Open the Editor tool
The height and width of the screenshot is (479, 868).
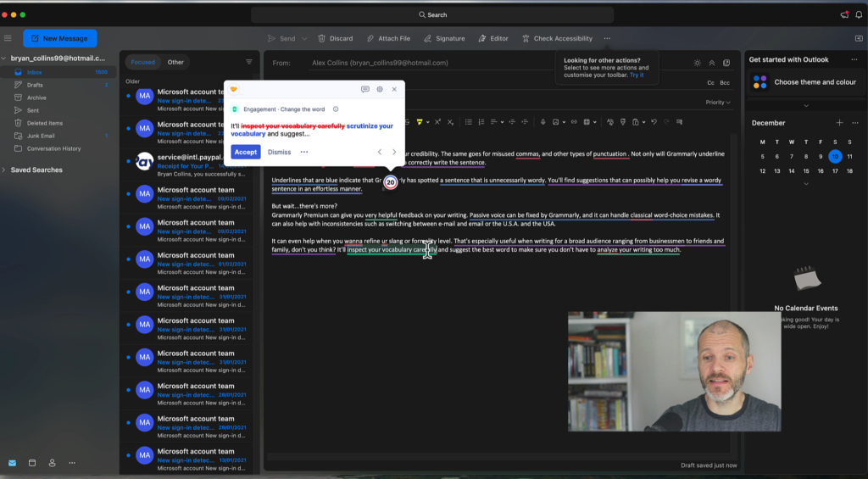click(493, 38)
